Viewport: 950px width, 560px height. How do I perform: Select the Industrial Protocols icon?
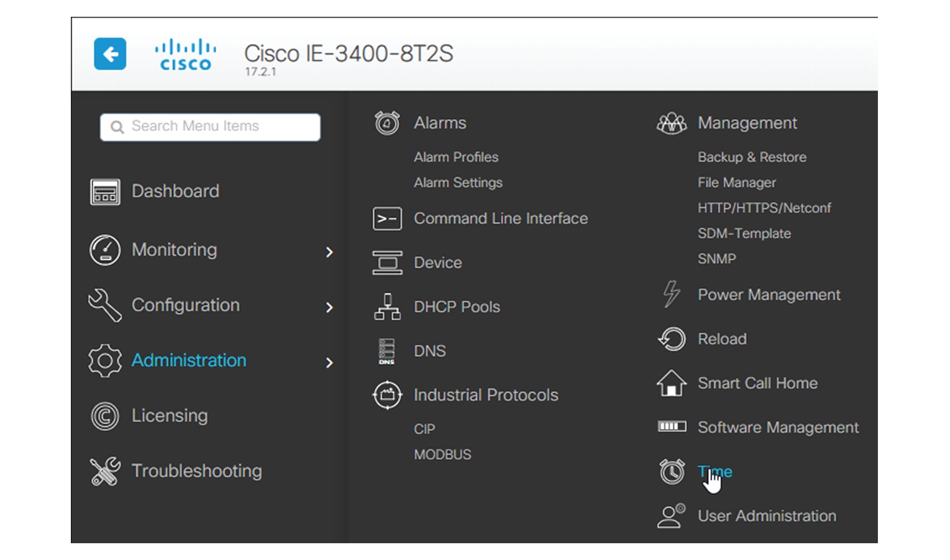point(386,395)
